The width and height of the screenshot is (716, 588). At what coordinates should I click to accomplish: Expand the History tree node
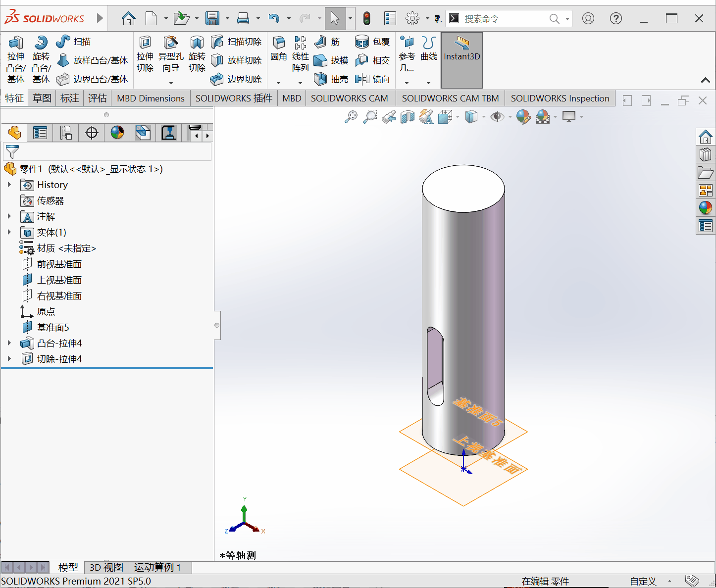(x=9, y=185)
